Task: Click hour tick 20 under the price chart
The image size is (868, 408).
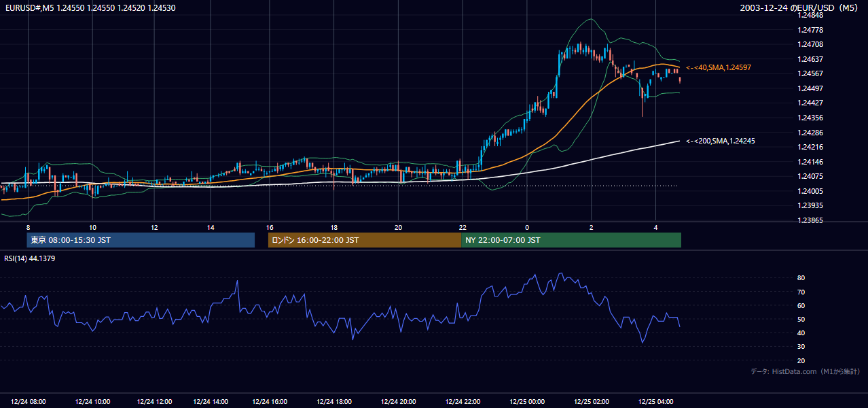Action: coord(398,227)
